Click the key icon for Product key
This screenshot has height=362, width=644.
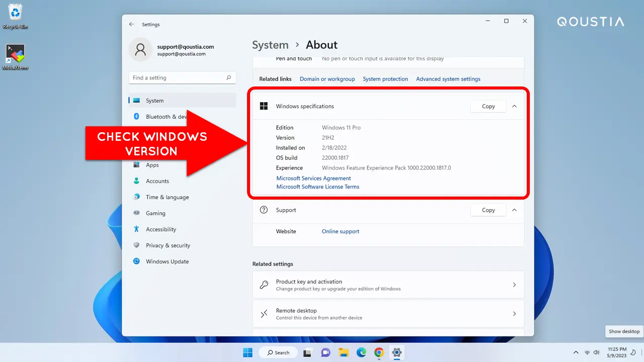pos(264,285)
